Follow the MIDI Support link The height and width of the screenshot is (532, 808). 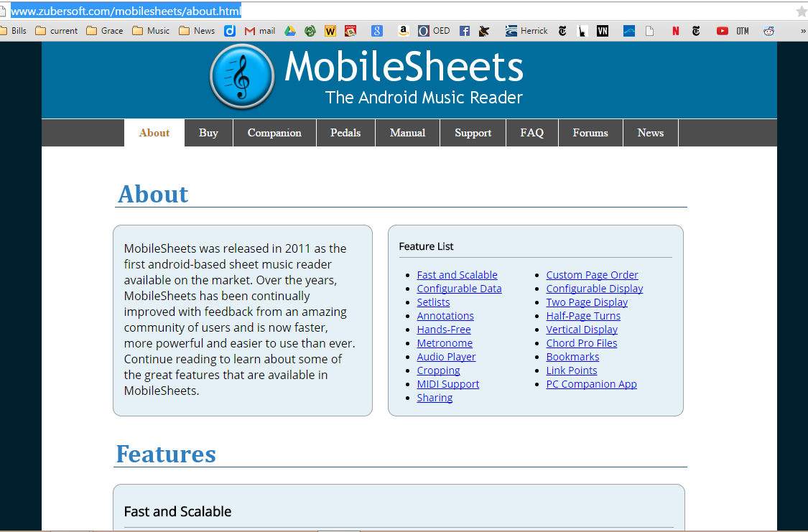coord(447,384)
